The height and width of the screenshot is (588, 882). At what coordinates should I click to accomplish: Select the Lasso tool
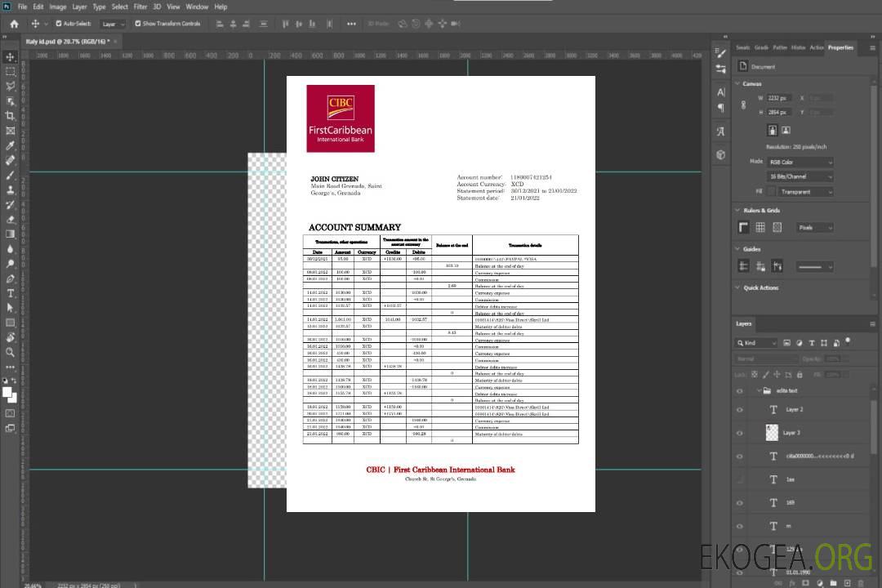pyautogui.click(x=10, y=86)
